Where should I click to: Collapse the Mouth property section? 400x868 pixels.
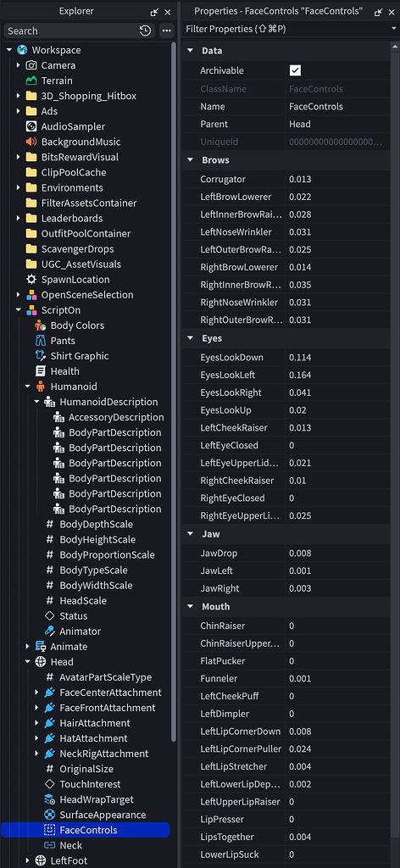191,607
